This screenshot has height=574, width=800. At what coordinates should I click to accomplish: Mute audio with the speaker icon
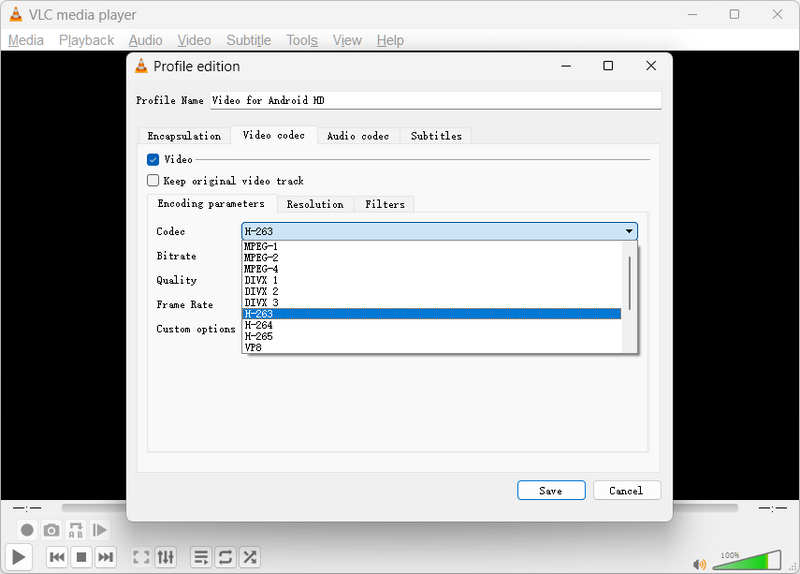click(x=699, y=564)
